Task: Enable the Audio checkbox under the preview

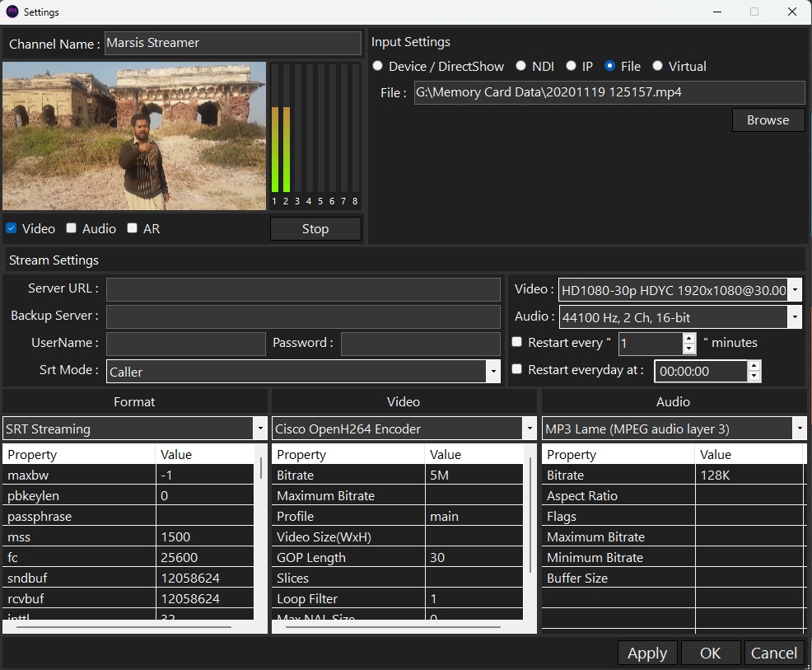Action: (x=71, y=228)
